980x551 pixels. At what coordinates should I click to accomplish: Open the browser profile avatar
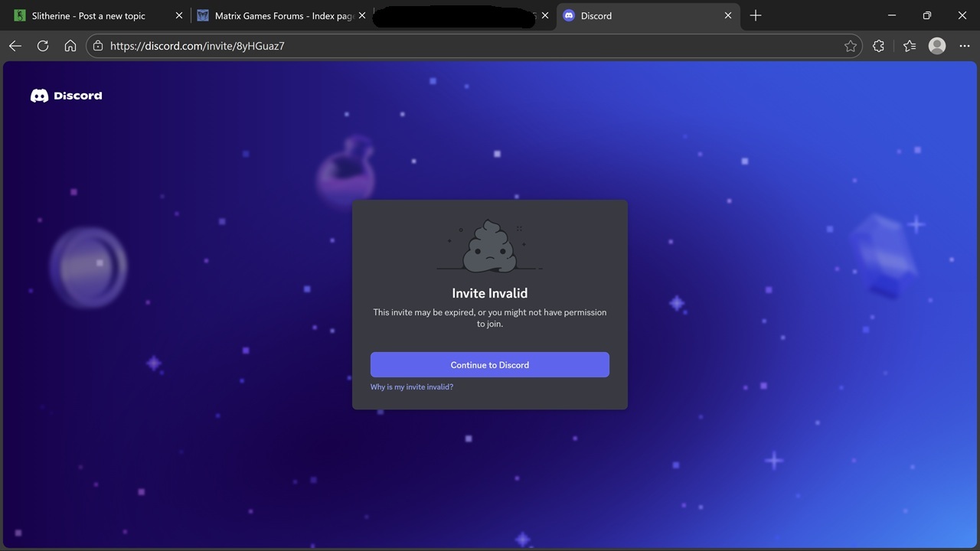click(x=936, y=46)
